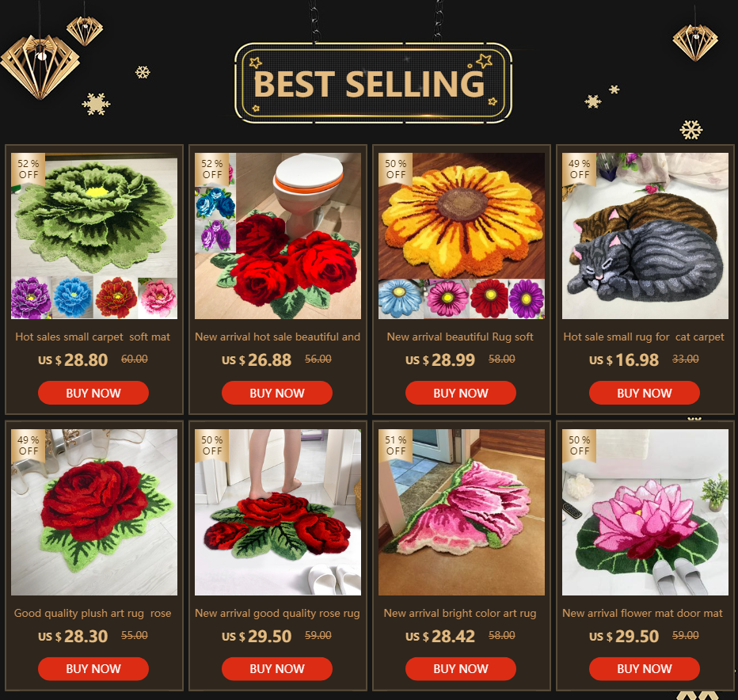Image resolution: width=738 pixels, height=700 pixels.
Task: Click BUY NOW under the cat carpet
Action: (x=645, y=393)
